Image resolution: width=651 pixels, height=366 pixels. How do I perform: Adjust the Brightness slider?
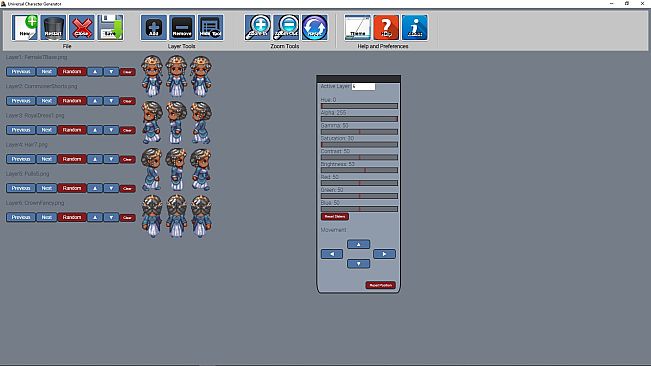click(x=359, y=170)
